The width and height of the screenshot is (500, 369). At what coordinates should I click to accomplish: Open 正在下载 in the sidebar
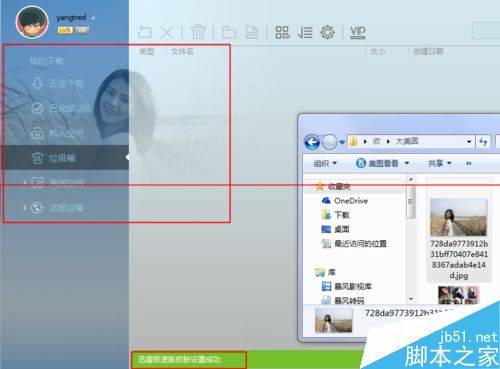65,83
